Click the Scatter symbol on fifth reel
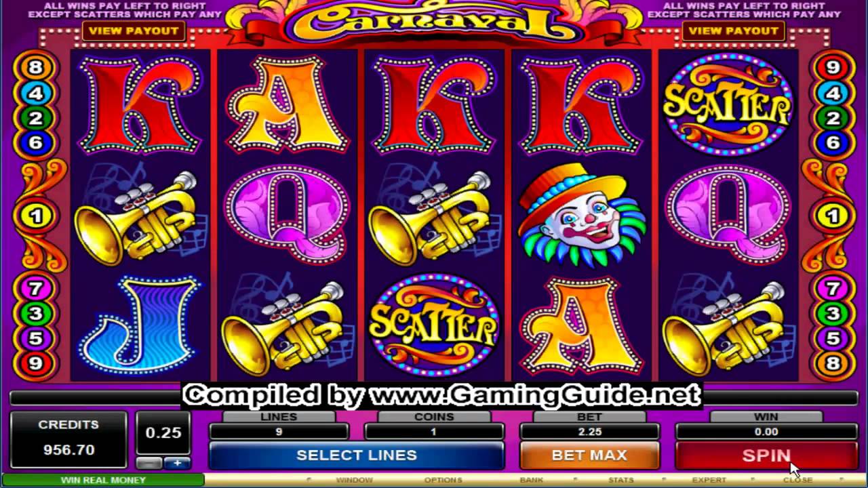This screenshot has height=488, width=868. [728, 106]
